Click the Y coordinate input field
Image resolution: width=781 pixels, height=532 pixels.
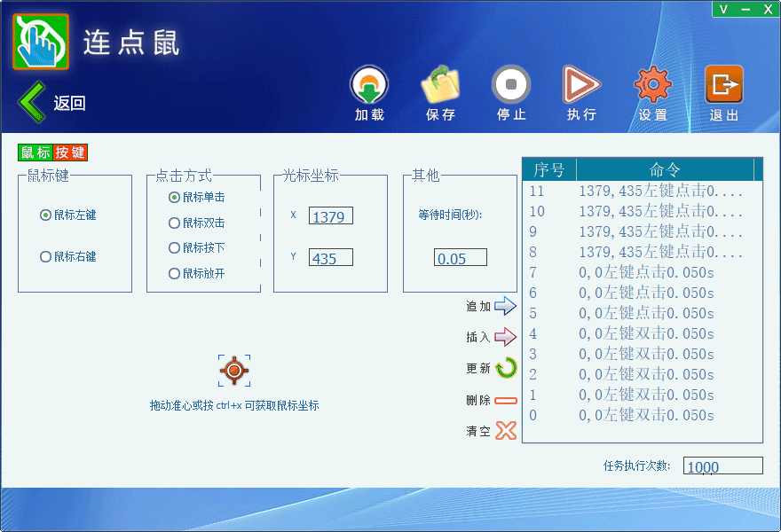coord(331,258)
